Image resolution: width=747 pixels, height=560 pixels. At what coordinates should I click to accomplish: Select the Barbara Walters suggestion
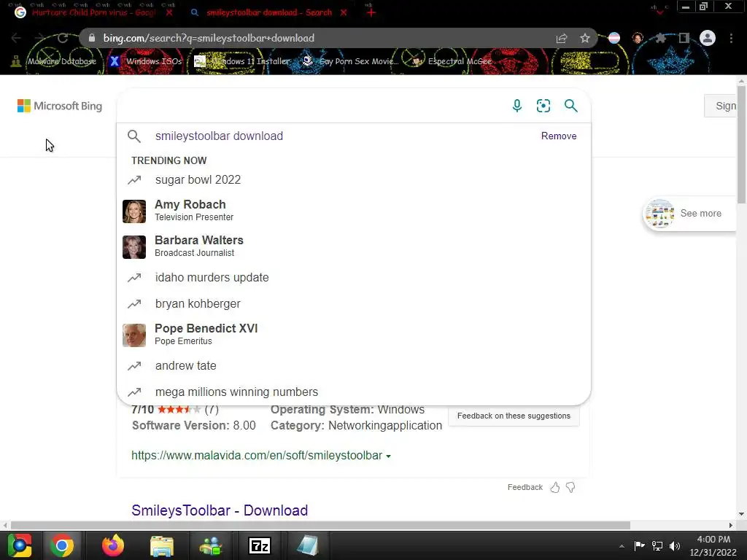pos(354,246)
